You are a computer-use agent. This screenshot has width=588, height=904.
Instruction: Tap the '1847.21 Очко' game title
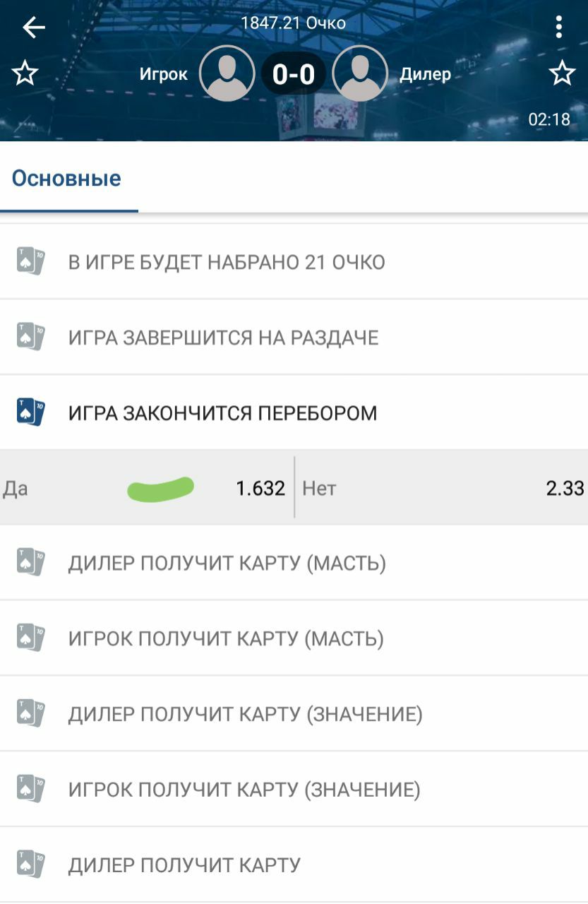294,23
